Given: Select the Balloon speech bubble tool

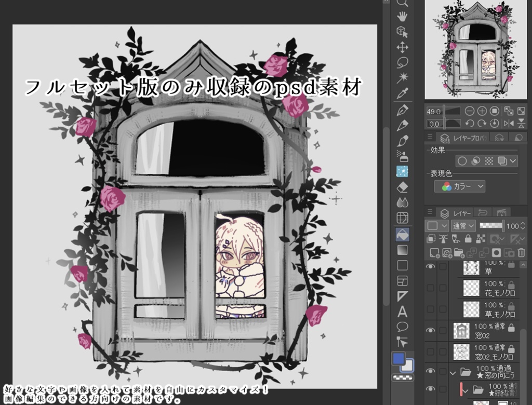Looking at the screenshot, I should pos(403,327).
